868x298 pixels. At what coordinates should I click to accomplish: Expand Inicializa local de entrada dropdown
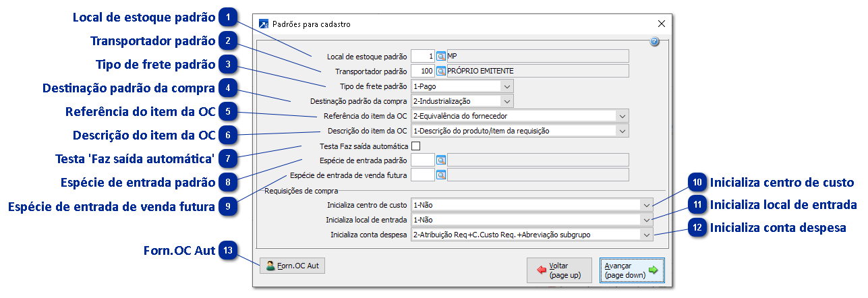click(647, 219)
